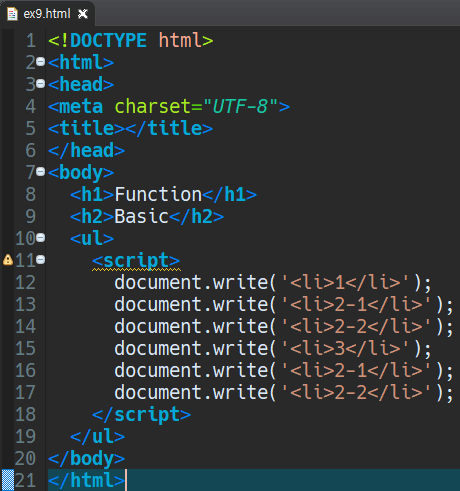Click the opening html tag on line 2
Viewport: 460px width, 491px height.
(x=81, y=63)
